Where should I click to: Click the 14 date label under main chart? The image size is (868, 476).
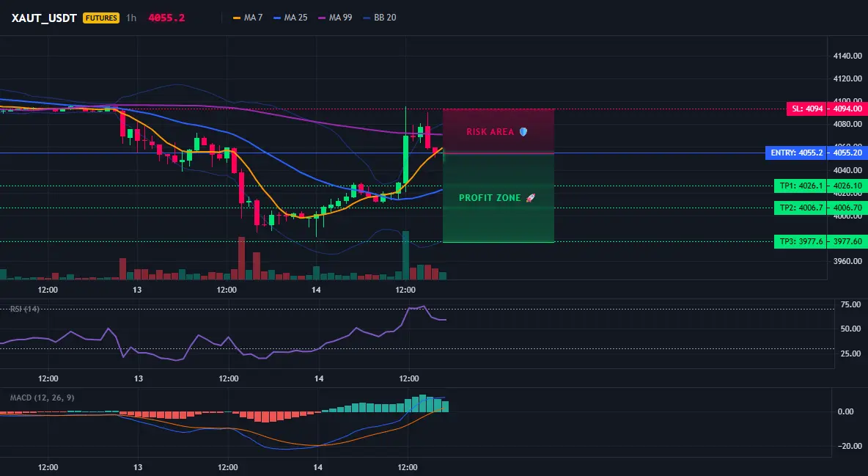[x=316, y=290]
